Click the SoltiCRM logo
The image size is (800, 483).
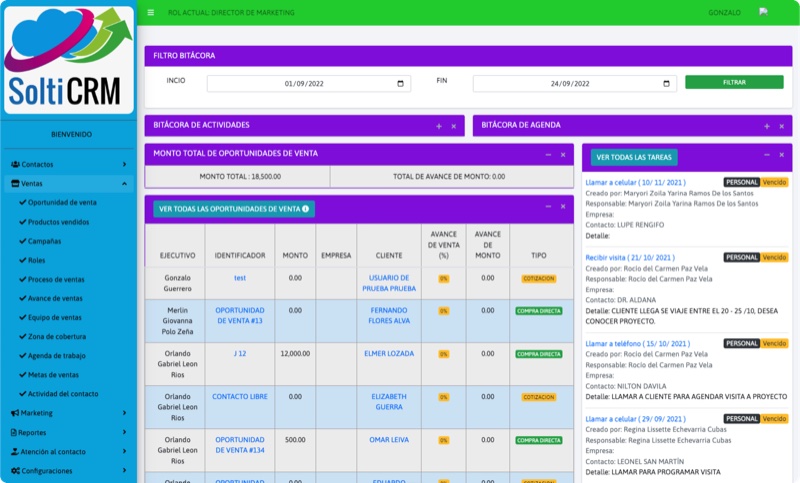click(69, 59)
